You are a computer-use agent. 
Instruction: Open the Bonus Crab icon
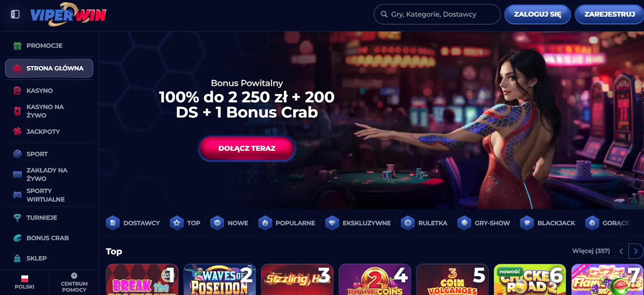(17, 238)
